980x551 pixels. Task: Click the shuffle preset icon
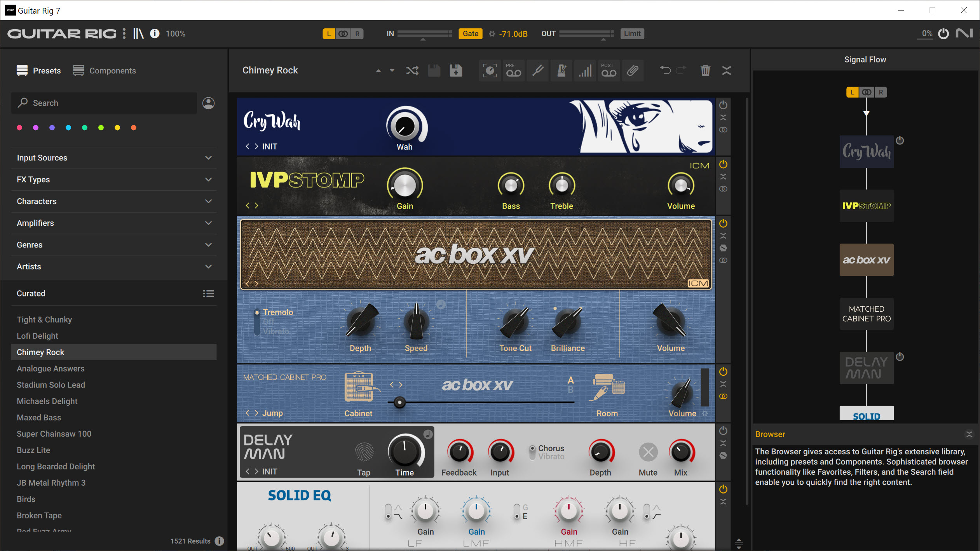[412, 70]
